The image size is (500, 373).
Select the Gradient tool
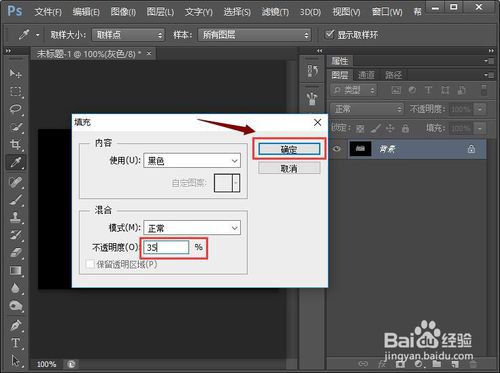(15, 270)
